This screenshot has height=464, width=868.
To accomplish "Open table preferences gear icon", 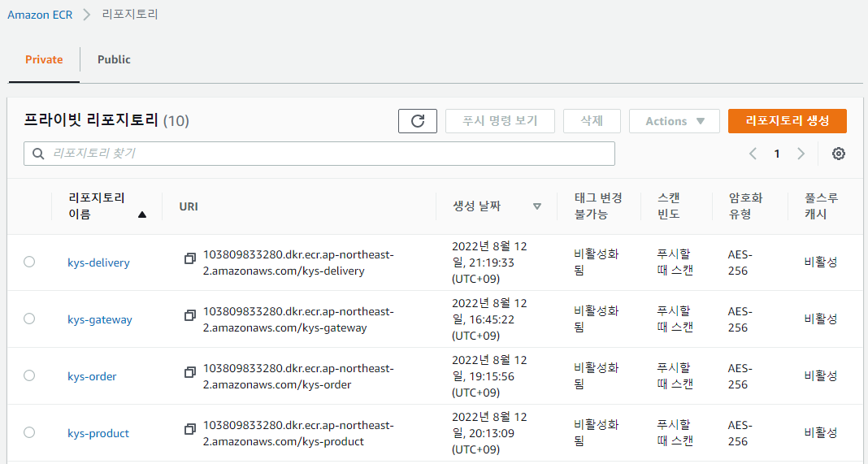I will 839,154.
